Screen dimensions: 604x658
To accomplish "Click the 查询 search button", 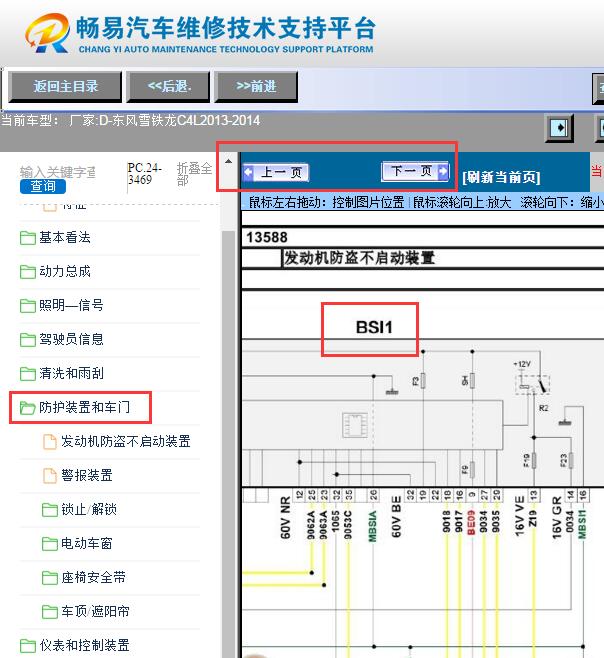I will pos(43,186).
